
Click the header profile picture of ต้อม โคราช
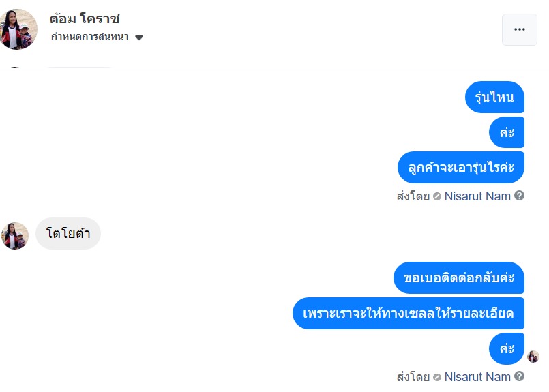pos(17,29)
